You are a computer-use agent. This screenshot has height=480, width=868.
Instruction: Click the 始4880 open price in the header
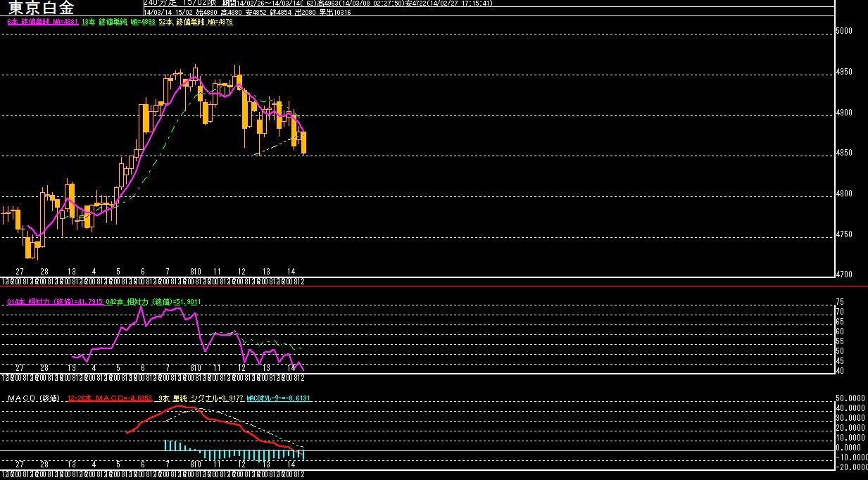click(207, 13)
